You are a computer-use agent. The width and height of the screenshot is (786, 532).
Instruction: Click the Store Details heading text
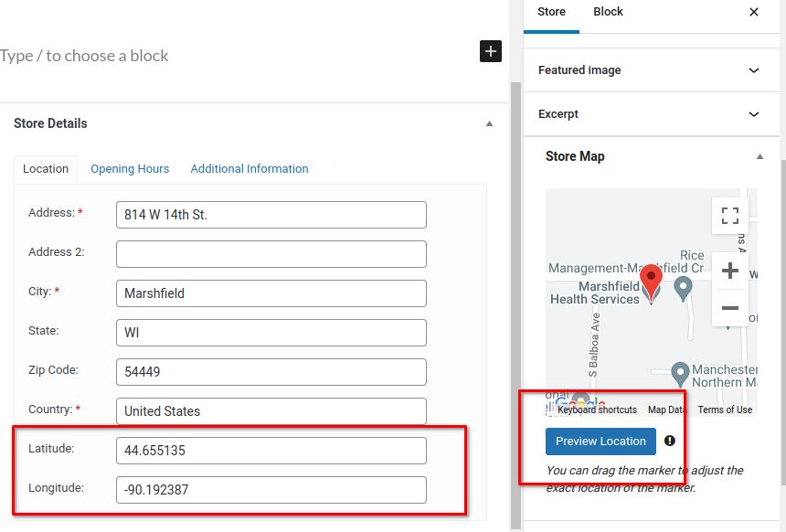click(x=50, y=123)
